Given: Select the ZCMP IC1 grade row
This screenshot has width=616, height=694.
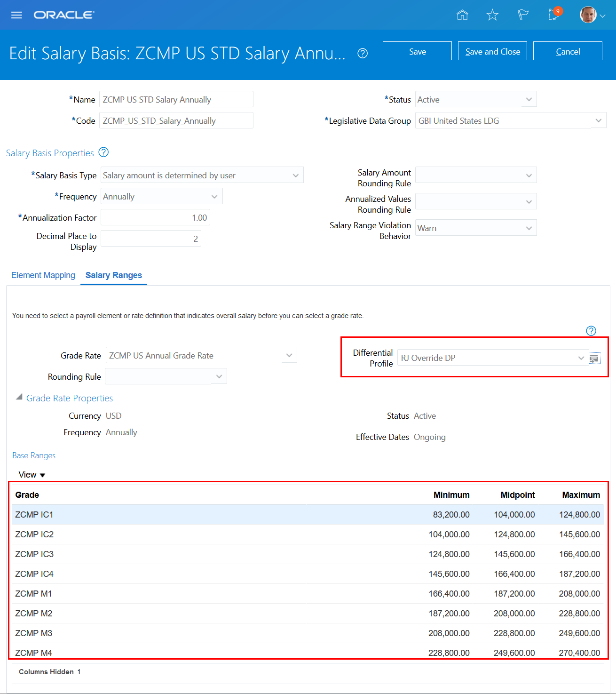Looking at the screenshot, I should point(308,515).
